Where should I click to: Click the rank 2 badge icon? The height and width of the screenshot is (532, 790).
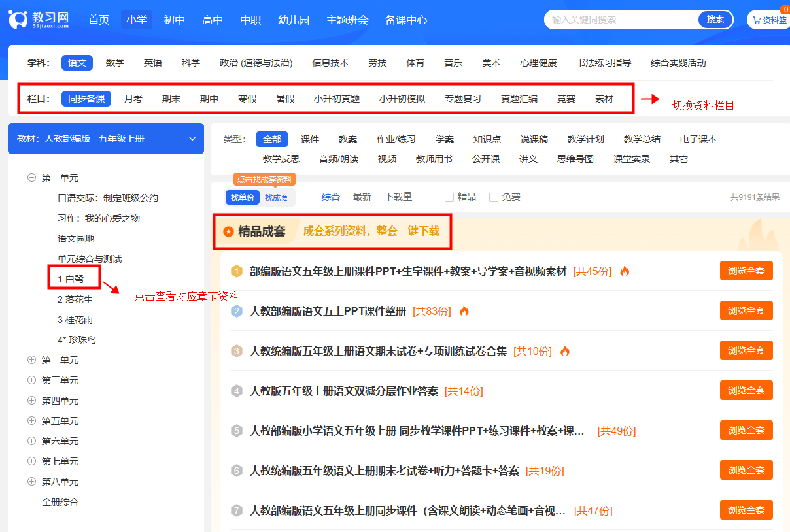point(237,311)
